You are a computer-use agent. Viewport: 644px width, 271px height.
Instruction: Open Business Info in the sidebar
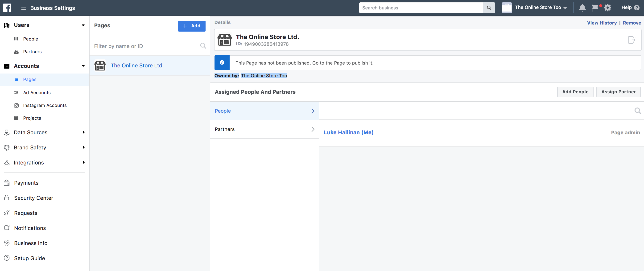pyautogui.click(x=31, y=243)
